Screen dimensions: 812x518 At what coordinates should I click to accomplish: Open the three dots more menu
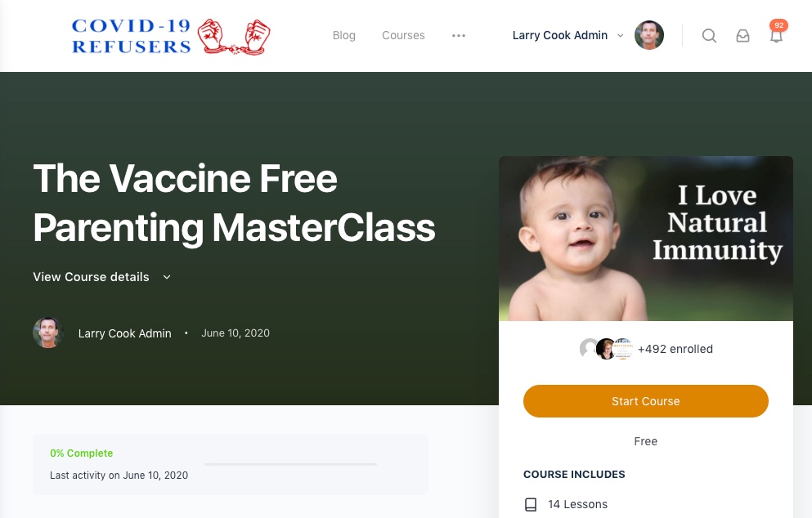pyautogui.click(x=458, y=36)
